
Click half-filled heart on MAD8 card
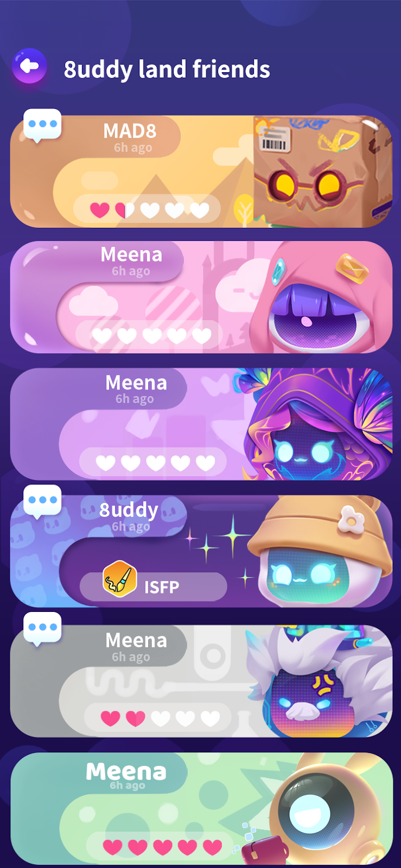pos(125,210)
